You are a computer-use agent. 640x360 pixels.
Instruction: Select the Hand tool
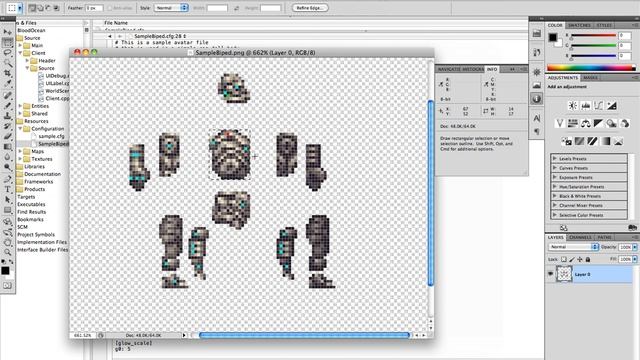7,242
